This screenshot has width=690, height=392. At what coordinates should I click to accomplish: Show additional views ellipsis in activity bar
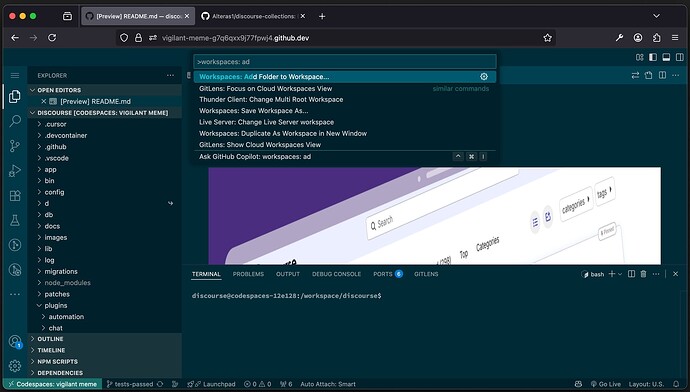click(x=15, y=294)
